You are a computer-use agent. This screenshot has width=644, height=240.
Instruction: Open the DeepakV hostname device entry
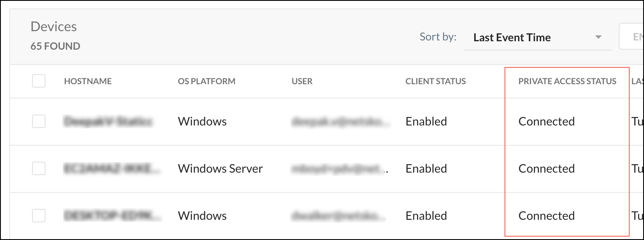108,122
